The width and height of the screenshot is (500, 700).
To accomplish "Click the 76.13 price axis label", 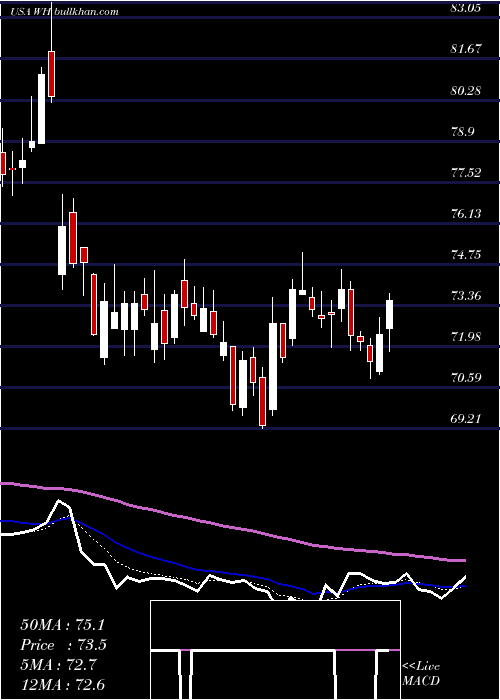I will [466, 214].
